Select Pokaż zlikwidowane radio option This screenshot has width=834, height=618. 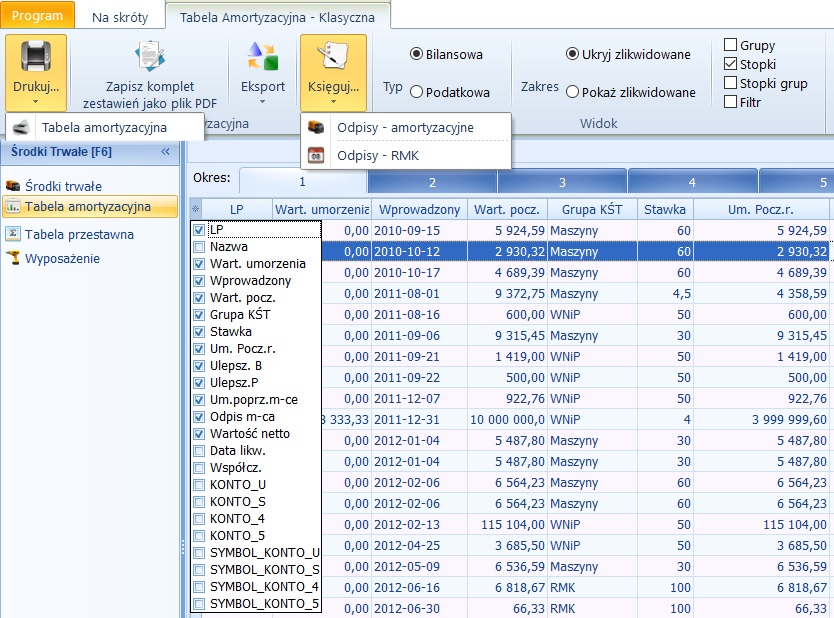coord(573,92)
